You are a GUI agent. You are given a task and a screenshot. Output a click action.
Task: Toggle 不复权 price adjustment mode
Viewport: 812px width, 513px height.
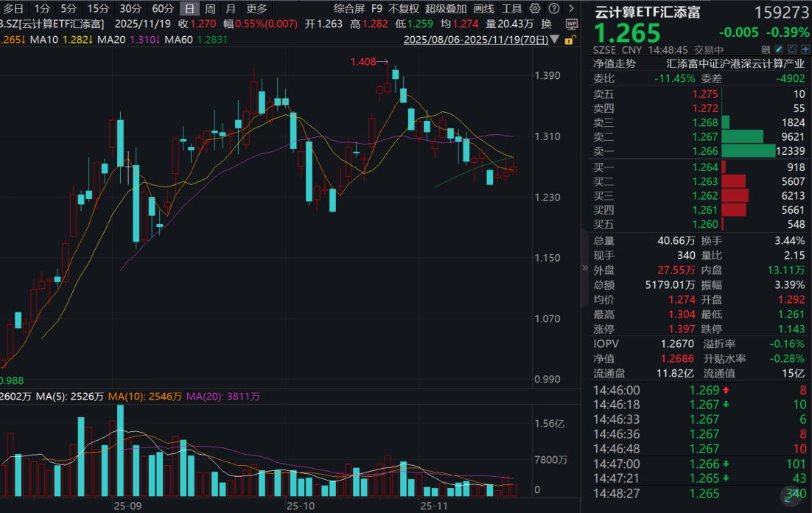404,9
